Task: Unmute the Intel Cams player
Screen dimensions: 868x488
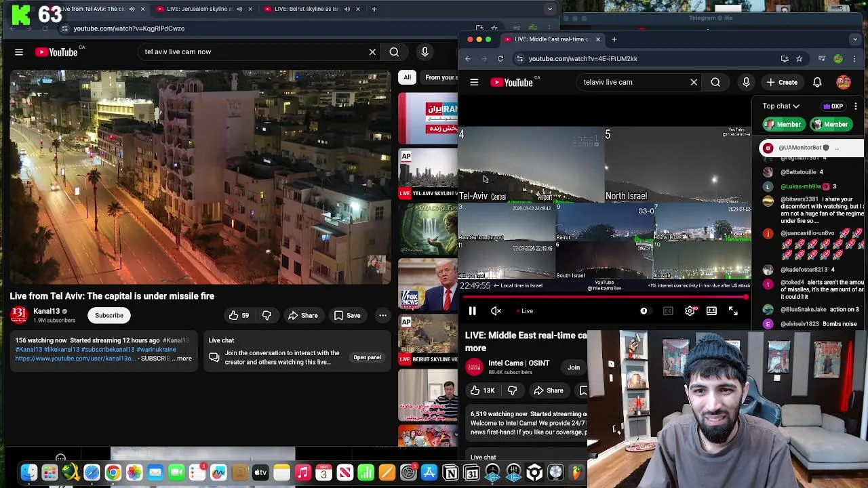Action: click(x=496, y=311)
